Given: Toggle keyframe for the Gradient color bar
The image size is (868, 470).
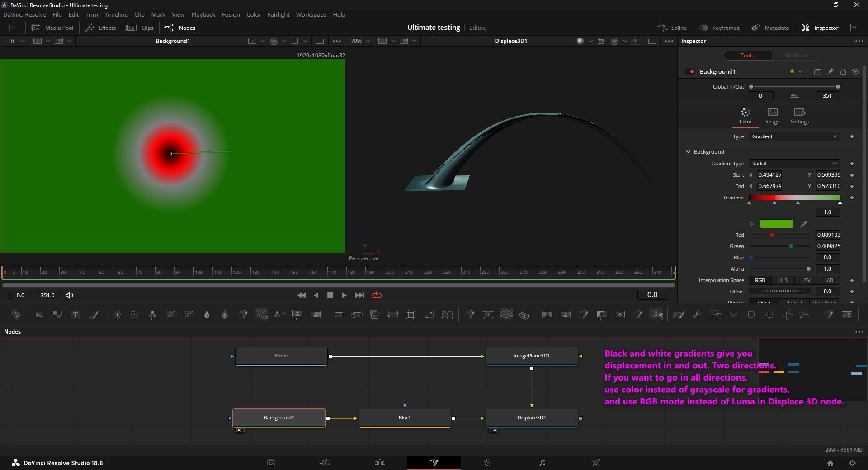Looking at the screenshot, I should 852,197.
